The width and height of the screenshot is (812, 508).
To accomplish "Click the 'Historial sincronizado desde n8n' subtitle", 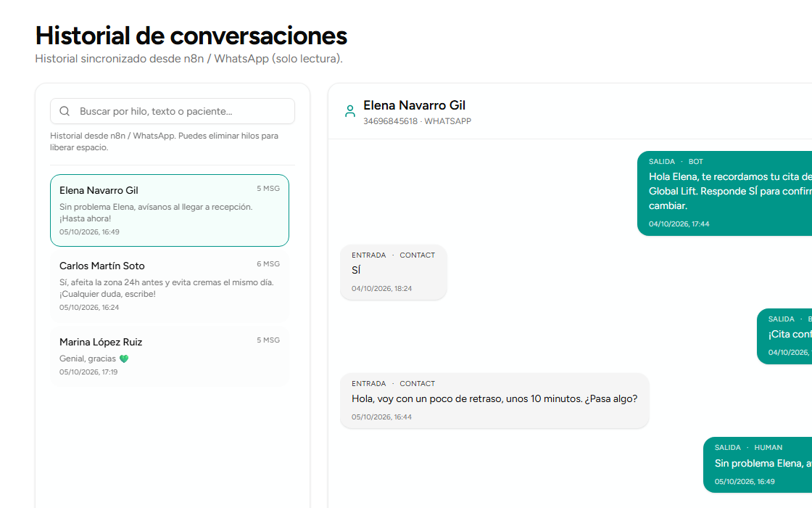I will tap(188, 59).
